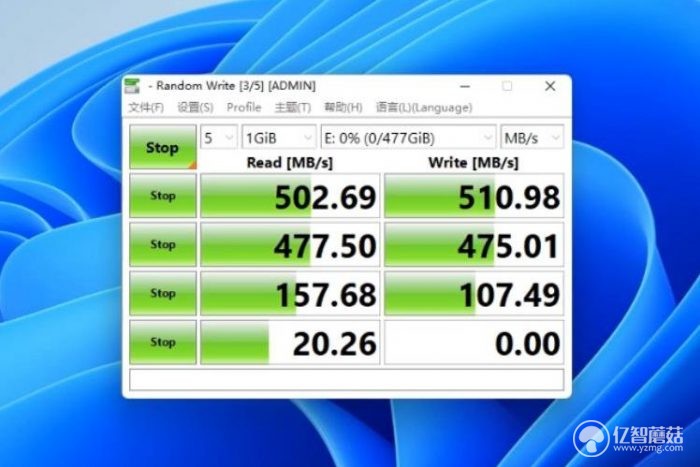This screenshot has width=700, height=467.
Task: Expand the drive dropdown E: 0% (0/477GiB)
Action: click(x=408, y=138)
